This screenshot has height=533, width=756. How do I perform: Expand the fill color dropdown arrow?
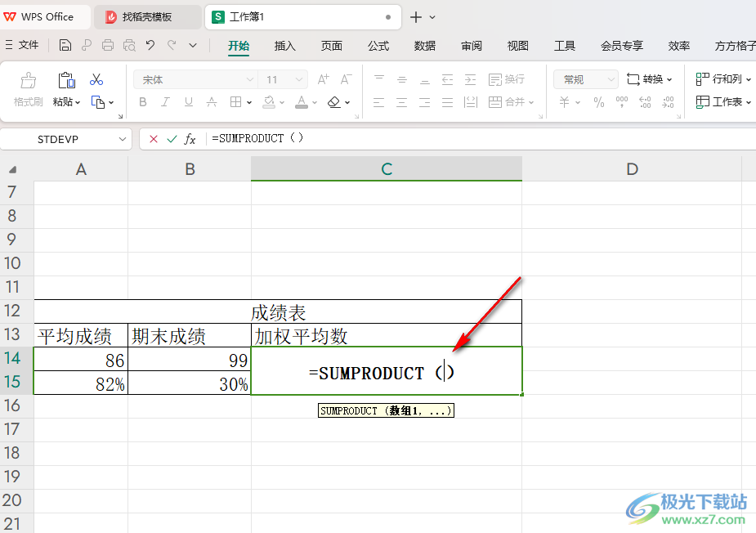click(282, 102)
